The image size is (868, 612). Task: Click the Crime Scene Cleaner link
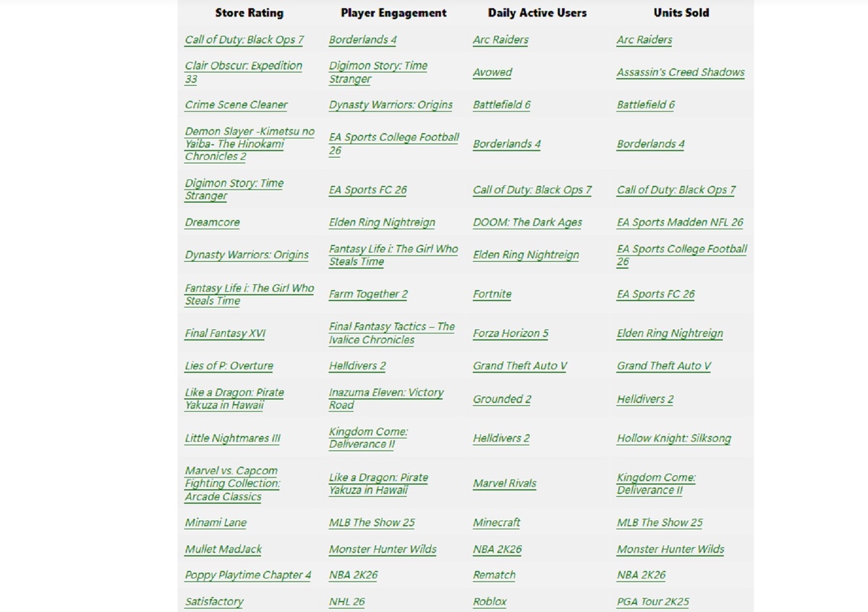coord(236,105)
